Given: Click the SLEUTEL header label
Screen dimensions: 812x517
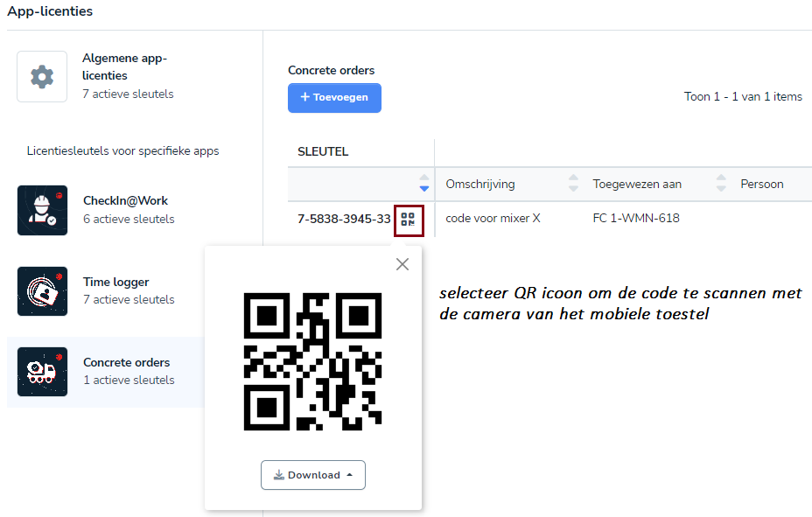Looking at the screenshot, I should 323,151.
